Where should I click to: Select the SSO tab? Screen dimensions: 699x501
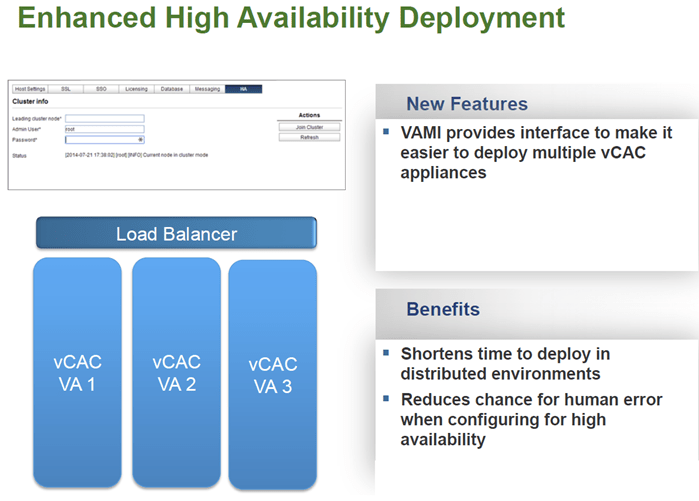[101, 89]
